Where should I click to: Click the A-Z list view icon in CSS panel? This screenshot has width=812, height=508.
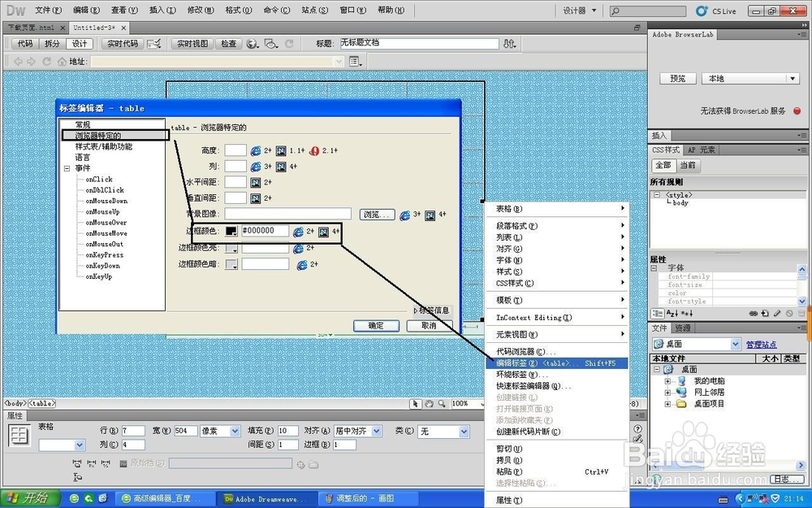tap(672, 314)
